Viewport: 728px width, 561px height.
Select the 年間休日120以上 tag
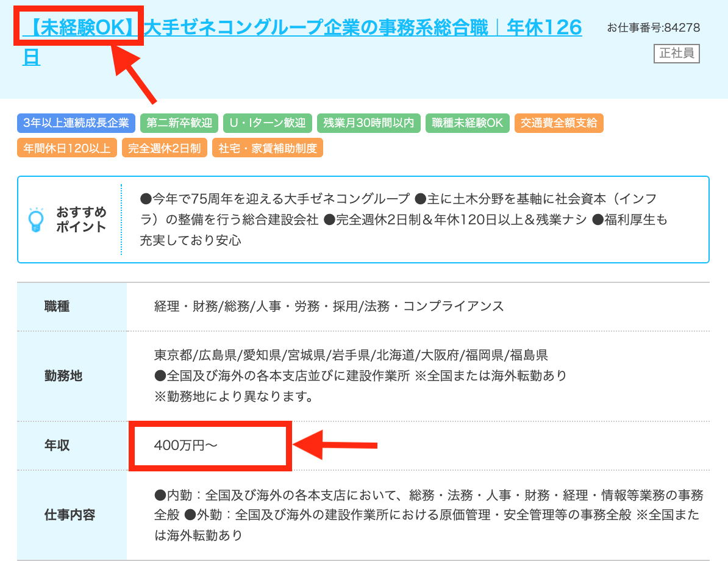pos(67,148)
